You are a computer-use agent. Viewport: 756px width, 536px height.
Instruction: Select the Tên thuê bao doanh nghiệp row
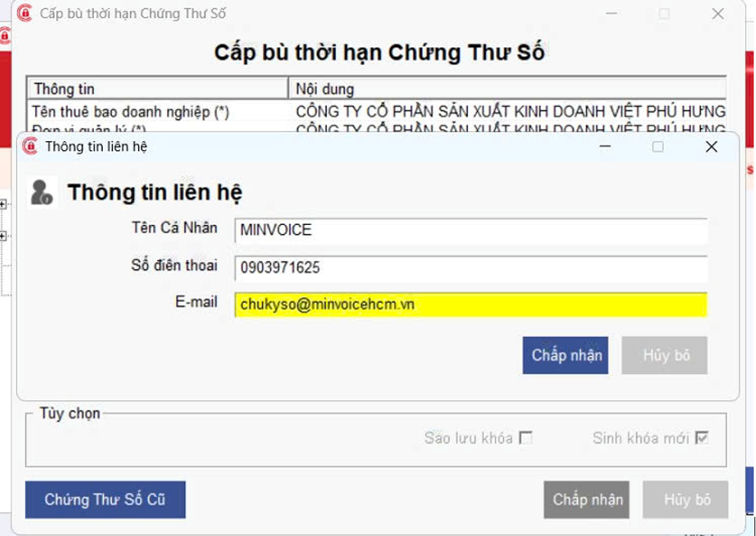tap(157, 111)
